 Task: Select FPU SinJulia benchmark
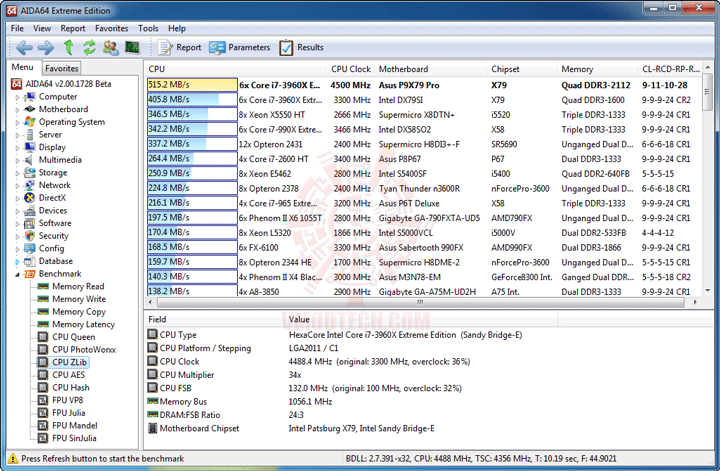(74, 438)
